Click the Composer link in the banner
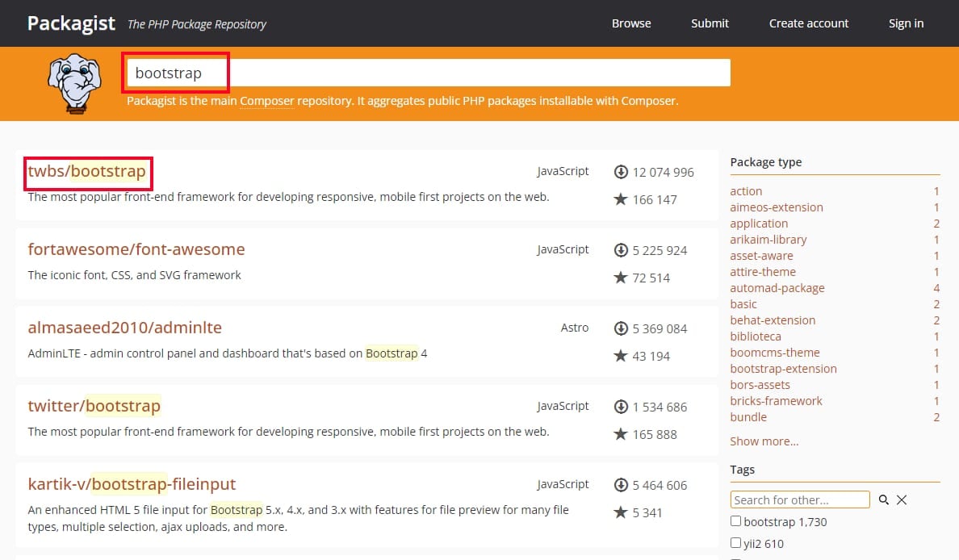 [x=266, y=102]
